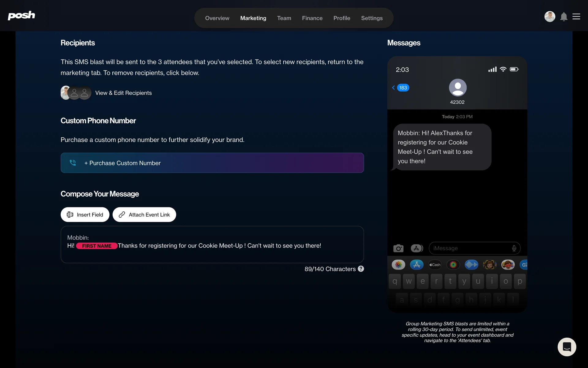
Task: Open View & Edit Recipients
Action: pos(123,93)
